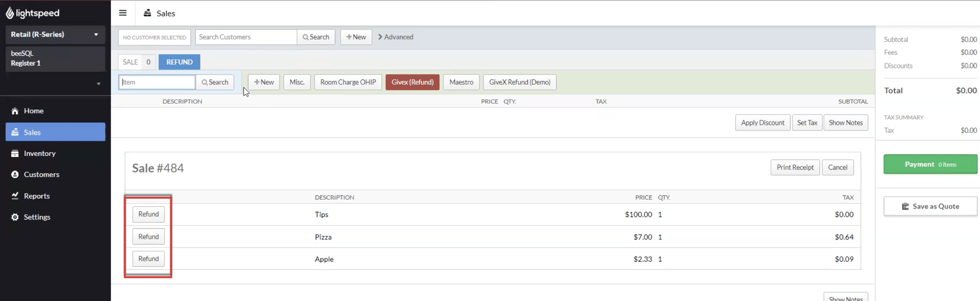980x301 pixels.
Task: Print Receipt for Sale #484
Action: pyautogui.click(x=795, y=167)
